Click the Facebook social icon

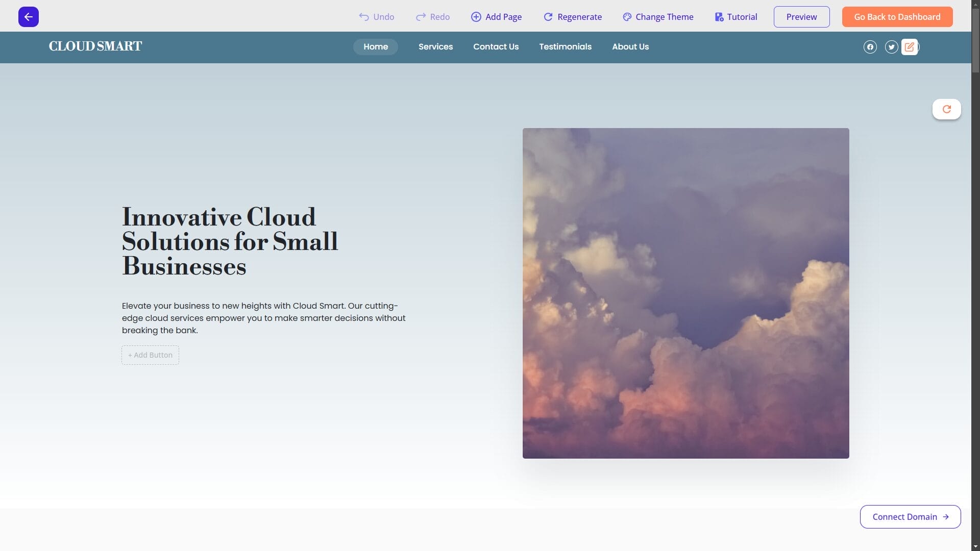click(x=870, y=47)
